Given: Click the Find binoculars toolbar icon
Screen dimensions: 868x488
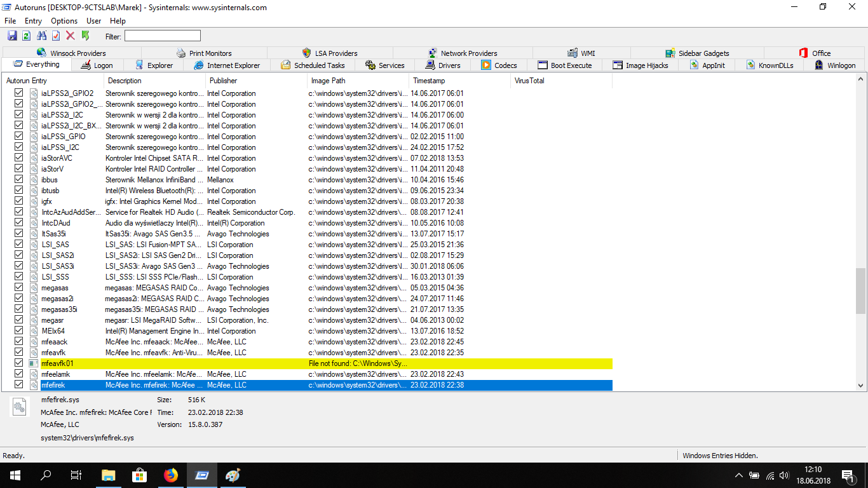Looking at the screenshot, I should tap(42, 36).
